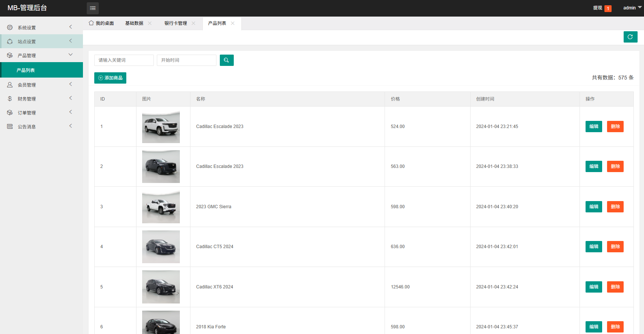The image size is (644, 334).
Task: Close the 银行卡管理 tab
Action: (x=193, y=23)
